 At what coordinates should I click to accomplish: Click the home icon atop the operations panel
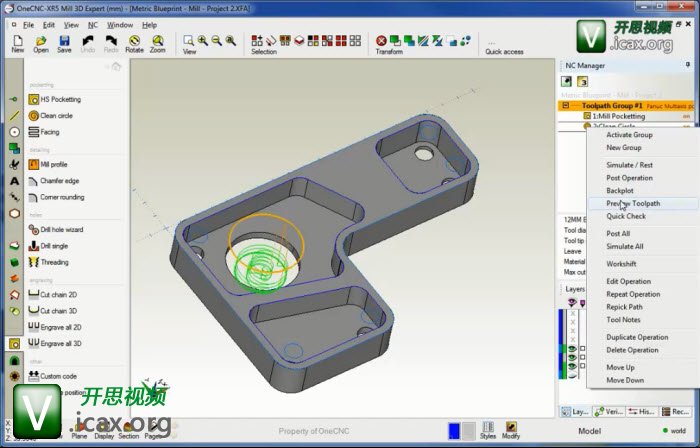(116, 66)
